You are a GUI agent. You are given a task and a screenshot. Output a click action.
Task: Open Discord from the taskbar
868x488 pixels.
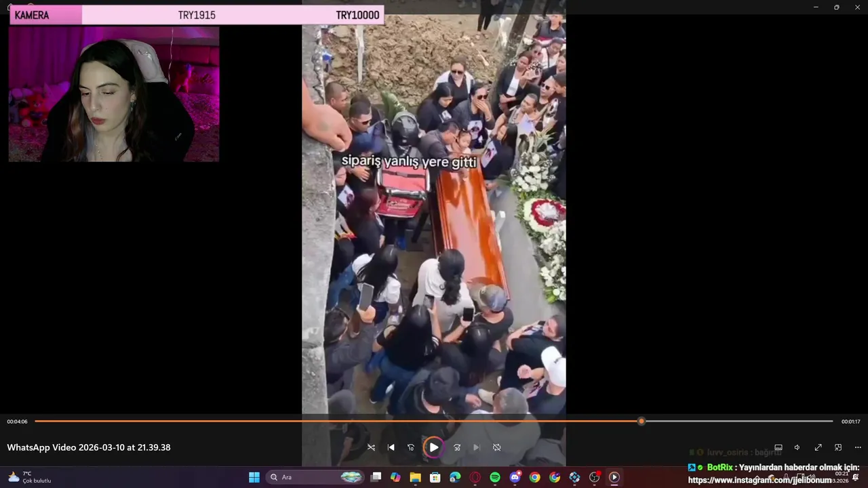515,477
